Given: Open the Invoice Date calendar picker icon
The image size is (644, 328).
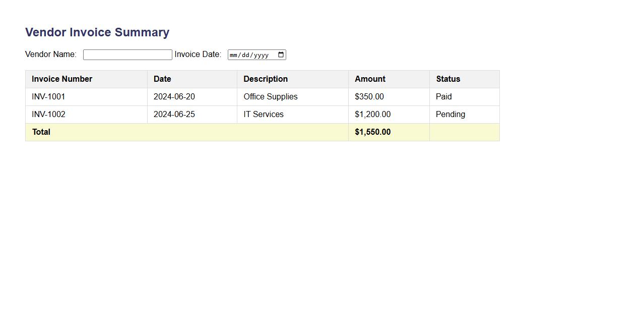Looking at the screenshot, I should click(x=281, y=55).
